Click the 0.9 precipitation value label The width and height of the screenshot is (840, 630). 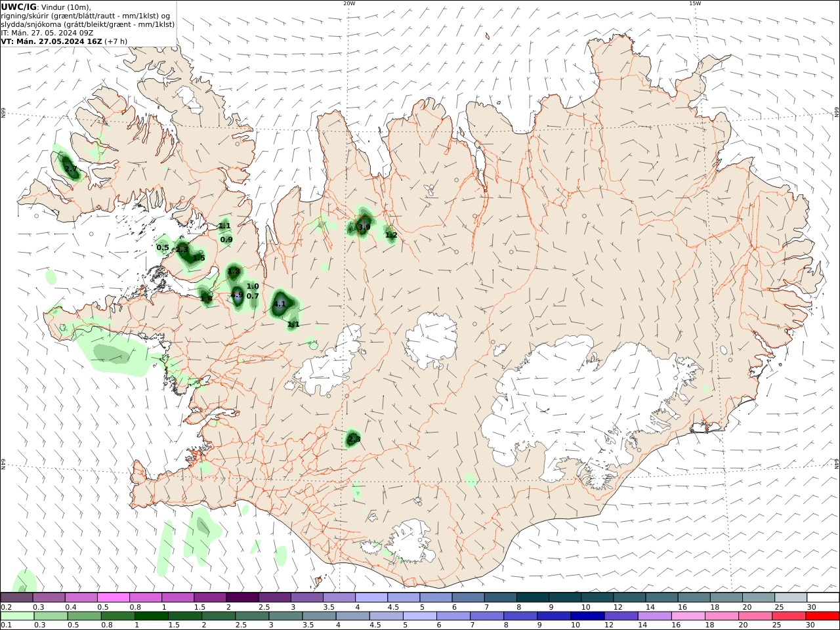(226, 240)
